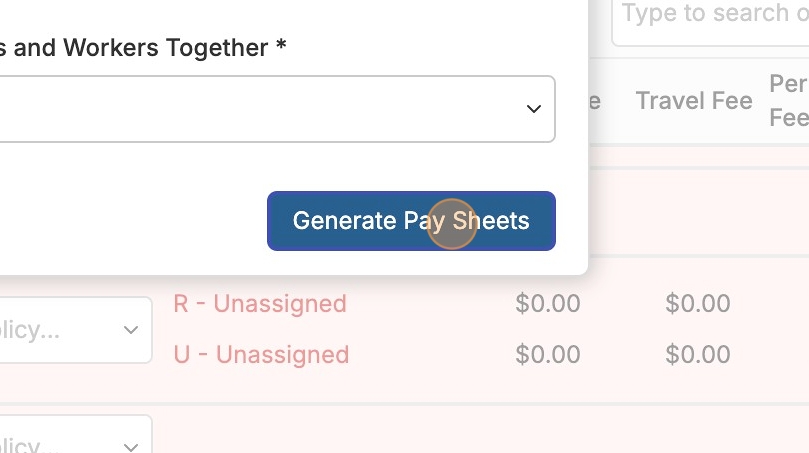Click empty dialog area left of Generate Pay Sheets
Viewport: 809px width, 453px height.
[x=130, y=221]
